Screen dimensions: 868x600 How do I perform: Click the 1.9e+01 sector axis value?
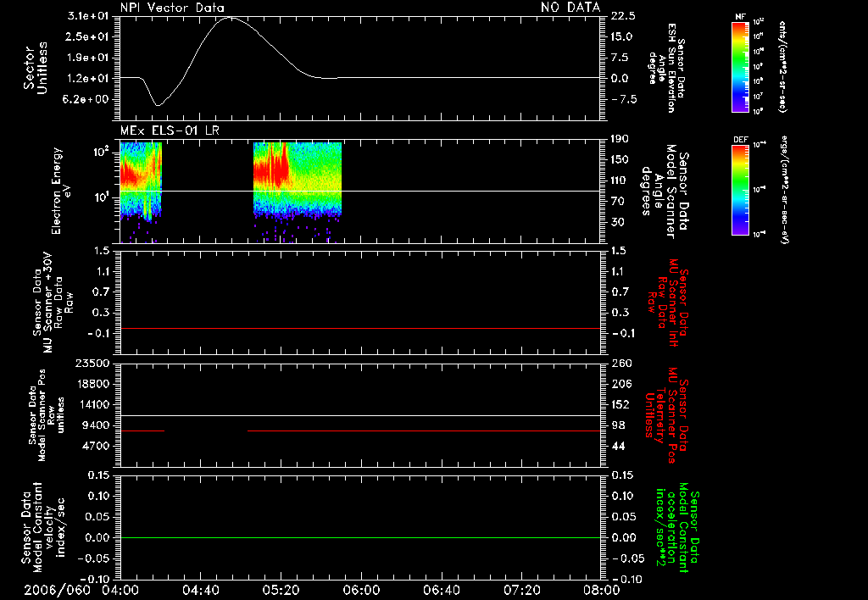click(x=88, y=58)
